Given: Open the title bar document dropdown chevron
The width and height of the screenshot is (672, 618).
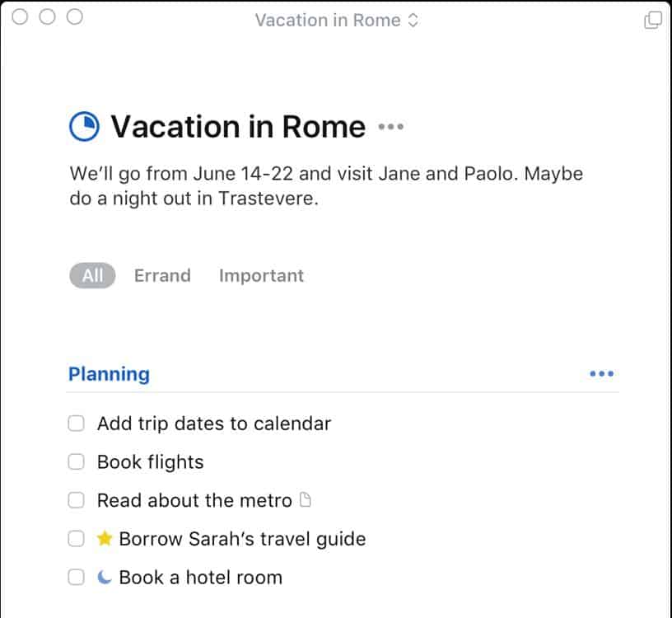Looking at the screenshot, I should point(411,20).
